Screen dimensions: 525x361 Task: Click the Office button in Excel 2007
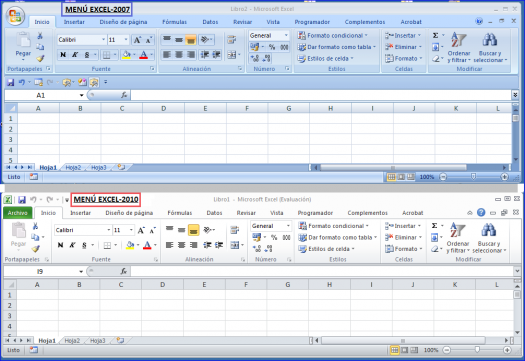15,16
